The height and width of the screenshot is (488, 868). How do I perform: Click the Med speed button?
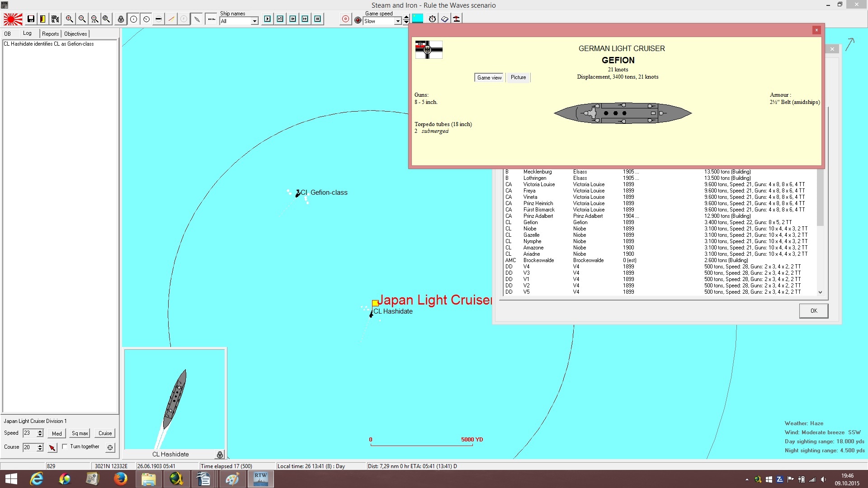tap(57, 433)
